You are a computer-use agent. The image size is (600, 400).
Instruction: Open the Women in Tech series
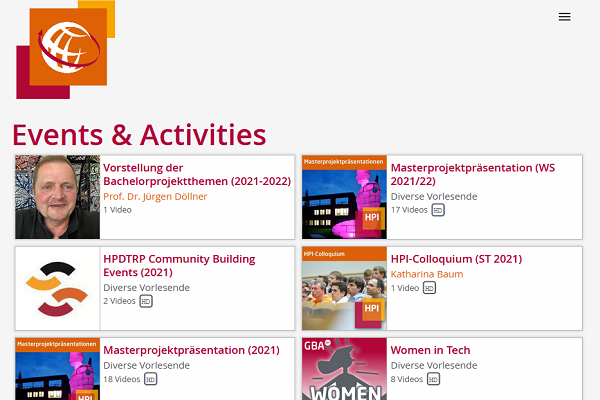coord(430,350)
